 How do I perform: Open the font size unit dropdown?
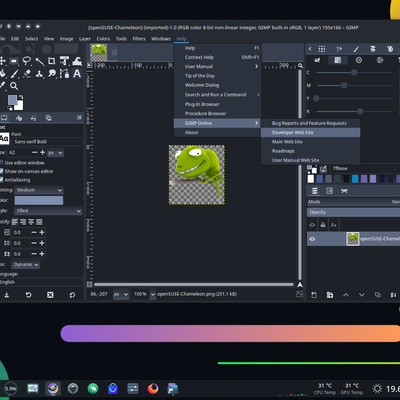[x=55, y=153]
